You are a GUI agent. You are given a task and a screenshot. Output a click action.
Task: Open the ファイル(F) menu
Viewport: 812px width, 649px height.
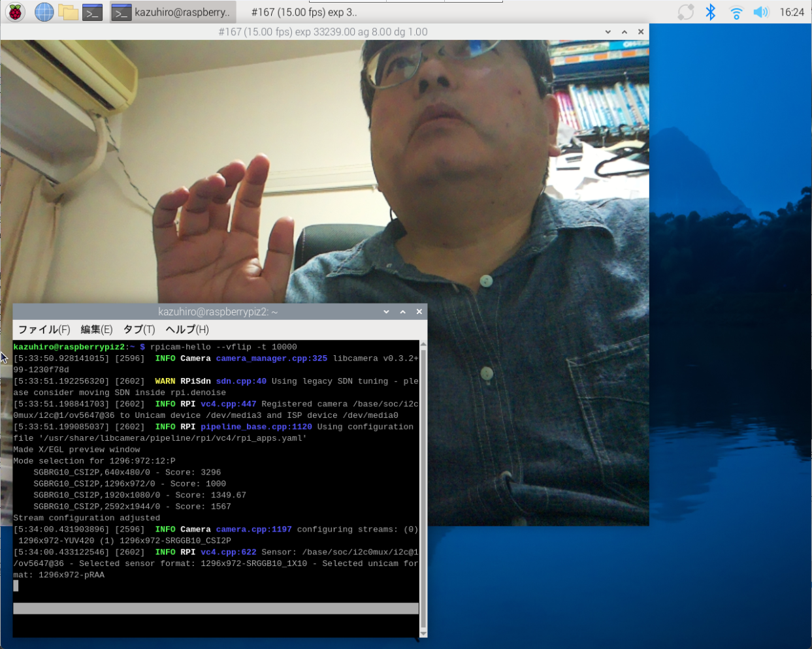[44, 330]
